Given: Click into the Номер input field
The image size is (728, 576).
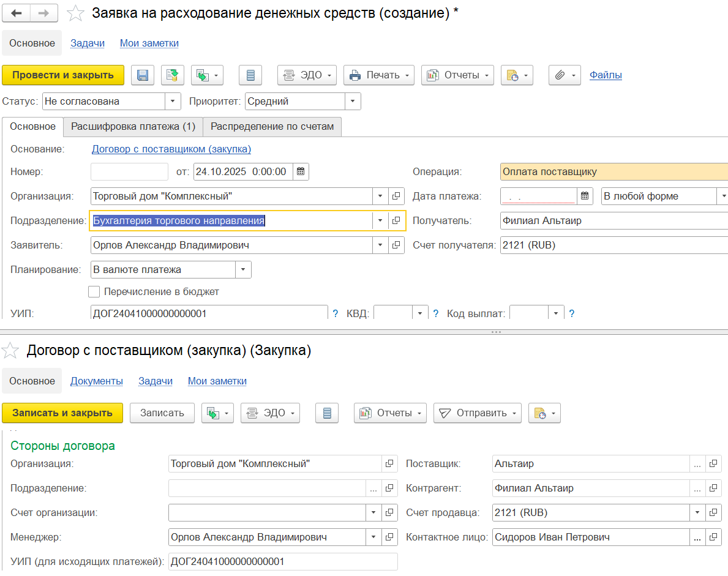Looking at the screenshot, I should [129, 172].
